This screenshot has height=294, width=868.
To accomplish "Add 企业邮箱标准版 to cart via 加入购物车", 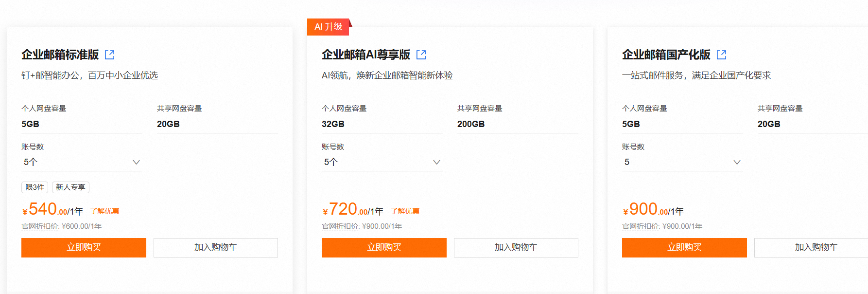I will [216, 247].
